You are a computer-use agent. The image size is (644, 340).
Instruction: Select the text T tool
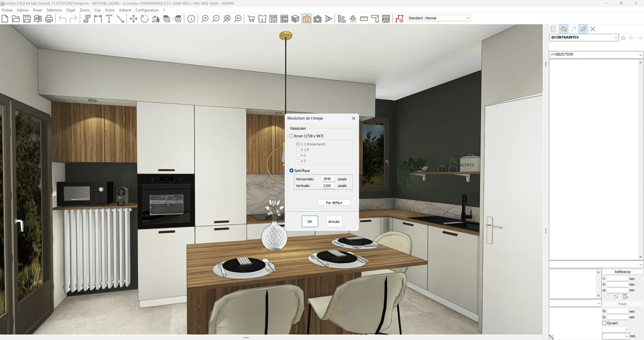click(x=109, y=19)
